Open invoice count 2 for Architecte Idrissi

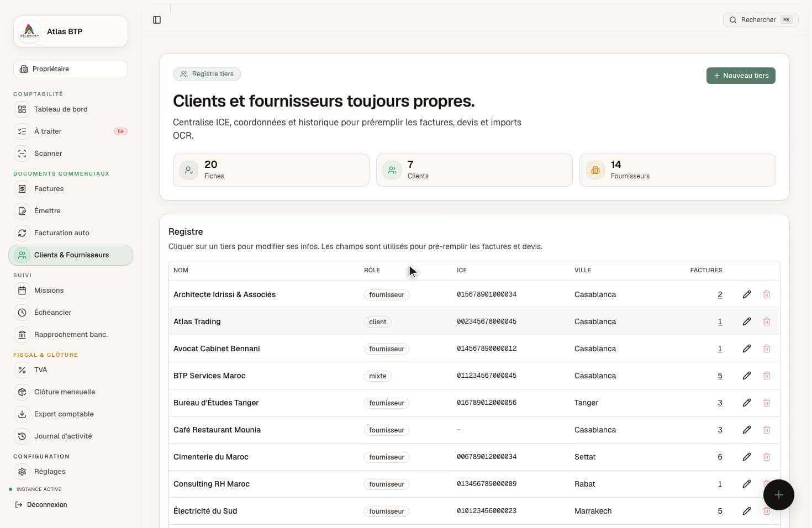point(720,294)
